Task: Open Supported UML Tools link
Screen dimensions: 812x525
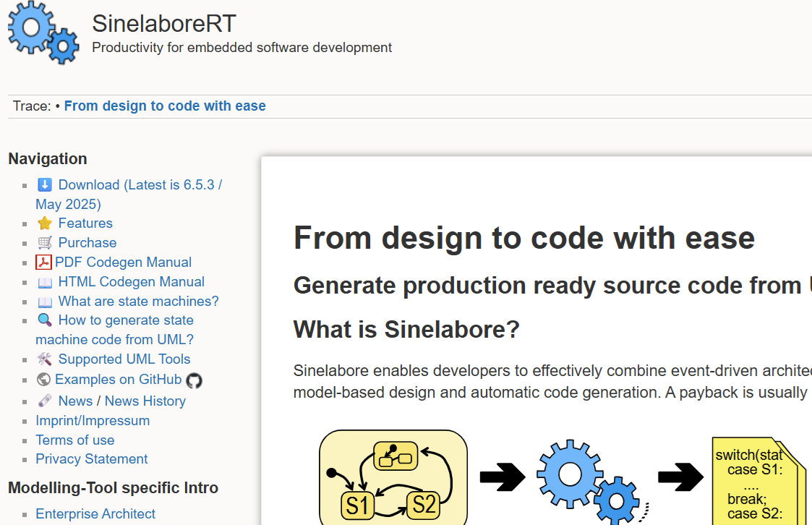Action: 124,359
